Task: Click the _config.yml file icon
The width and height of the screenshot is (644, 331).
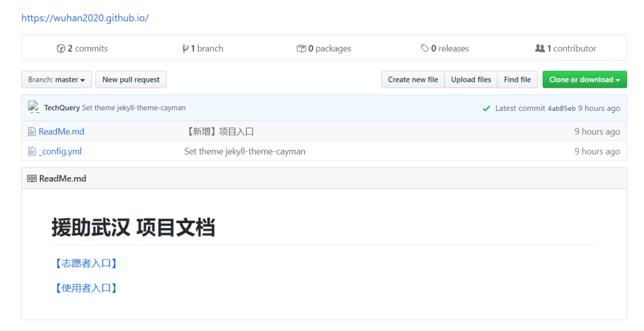Action: coord(32,151)
